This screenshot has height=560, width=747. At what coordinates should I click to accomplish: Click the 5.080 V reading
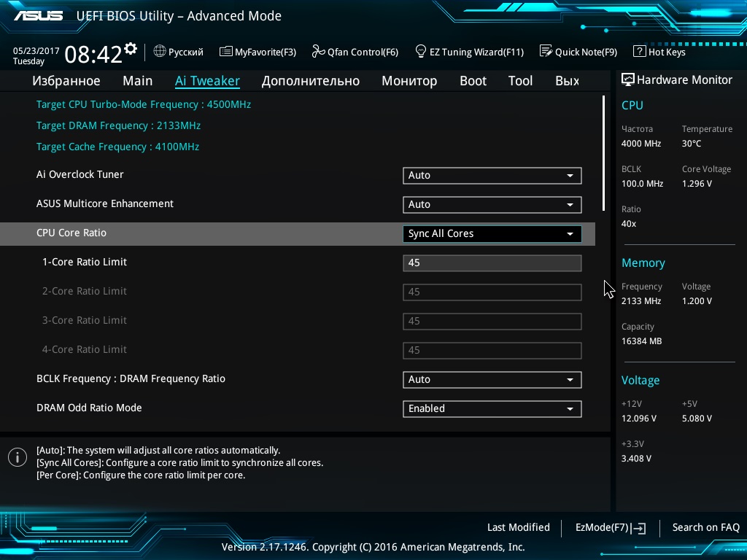[x=697, y=419]
